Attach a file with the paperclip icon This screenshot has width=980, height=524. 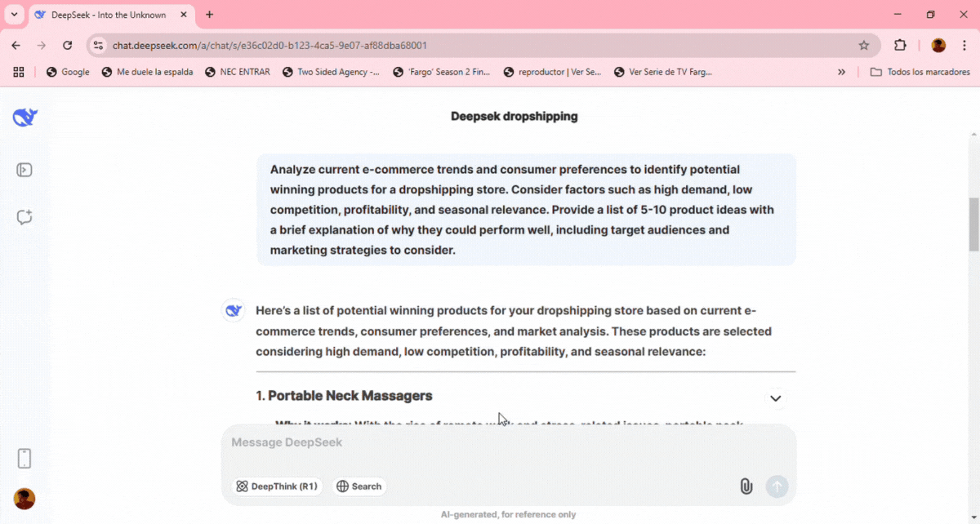point(746,486)
